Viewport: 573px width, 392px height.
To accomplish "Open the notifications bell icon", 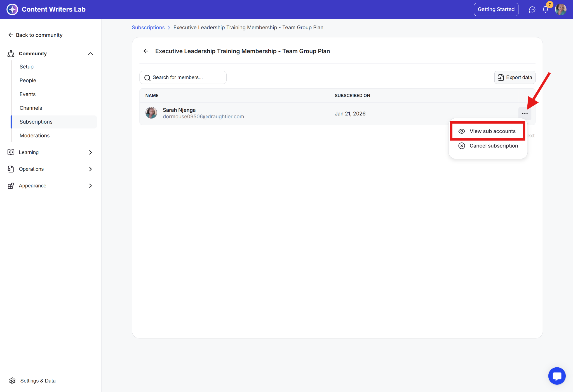I will pyautogui.click(x=545, y=10).
